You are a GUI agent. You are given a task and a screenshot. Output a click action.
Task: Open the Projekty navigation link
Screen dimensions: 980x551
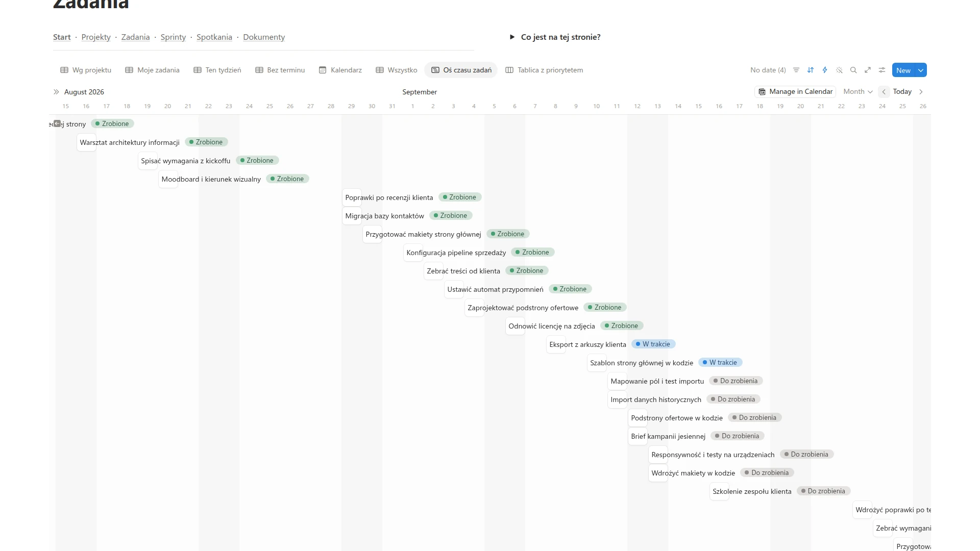point(96,37)
